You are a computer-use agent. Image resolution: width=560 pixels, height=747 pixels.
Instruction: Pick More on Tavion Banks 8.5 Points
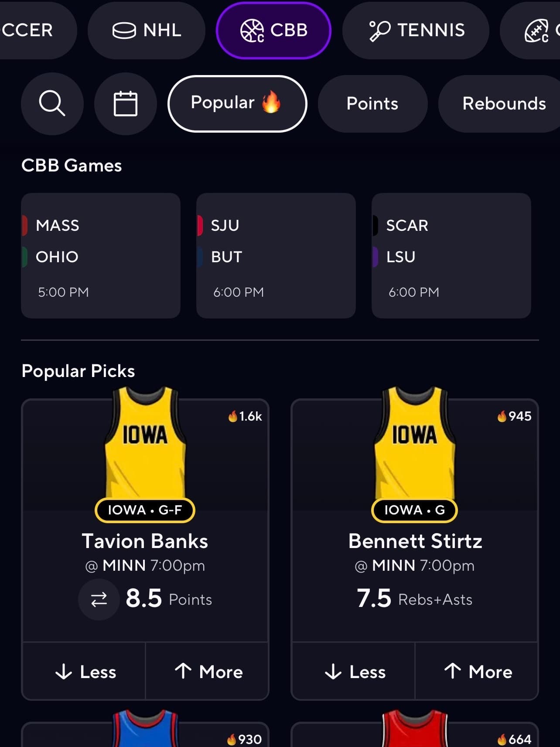tap(208, 672)
